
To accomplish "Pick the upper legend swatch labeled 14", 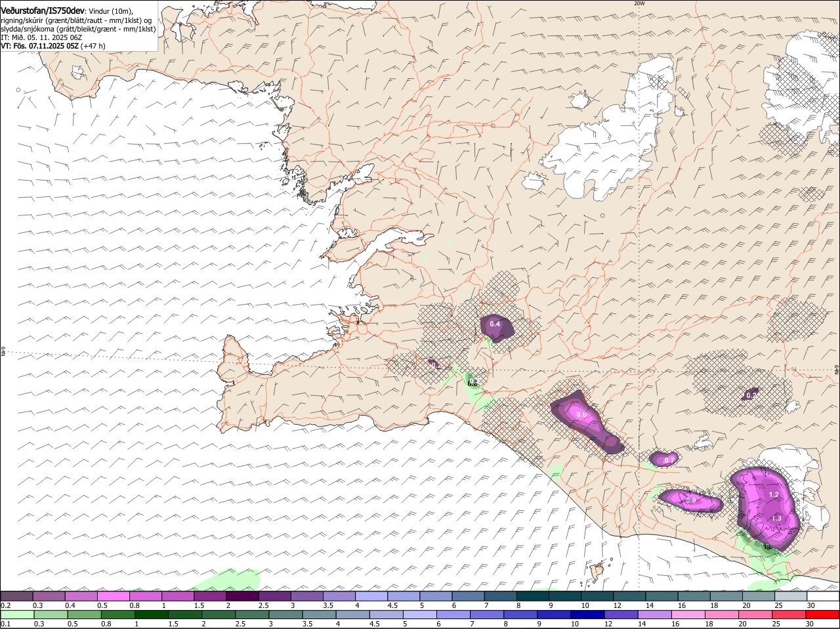I will click(662, 596).
